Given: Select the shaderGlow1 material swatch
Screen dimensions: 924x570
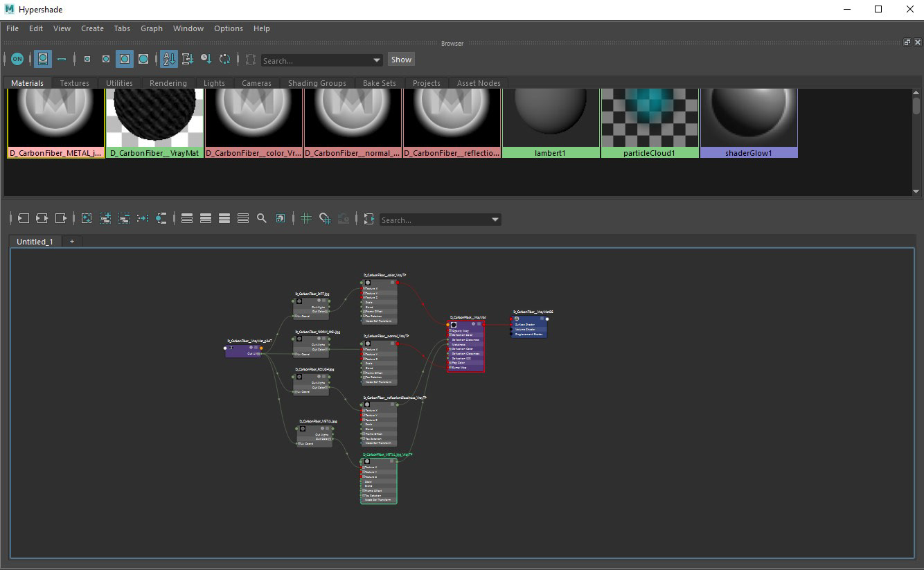Looking at the screenshot, I should 749,123.
